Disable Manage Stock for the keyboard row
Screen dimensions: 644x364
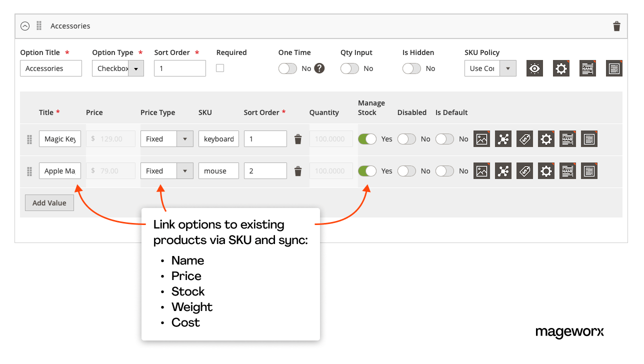pos(367,139)
